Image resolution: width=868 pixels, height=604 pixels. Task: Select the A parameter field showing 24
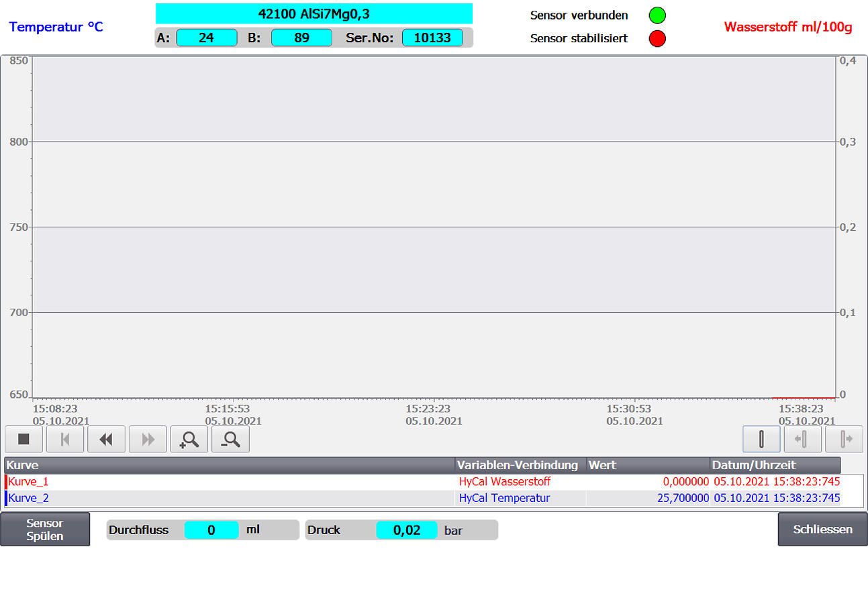tap(207, 38)
